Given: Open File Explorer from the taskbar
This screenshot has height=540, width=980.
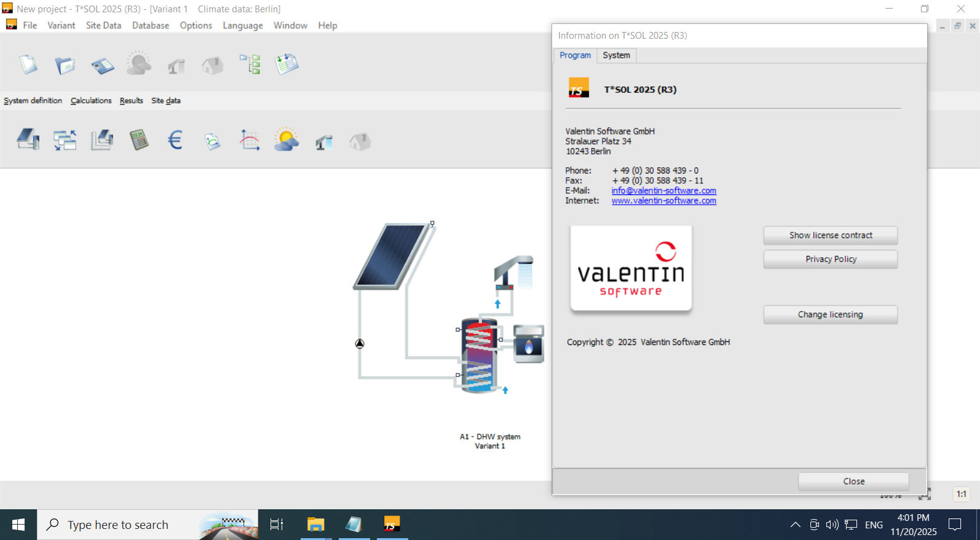Looking at the screenshot, I should 315,525.
